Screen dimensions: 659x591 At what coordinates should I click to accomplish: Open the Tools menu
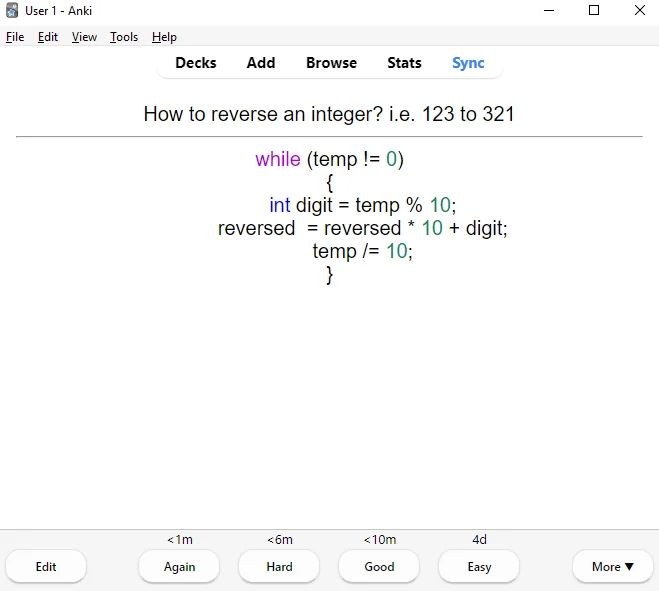(x=124, y=37)
